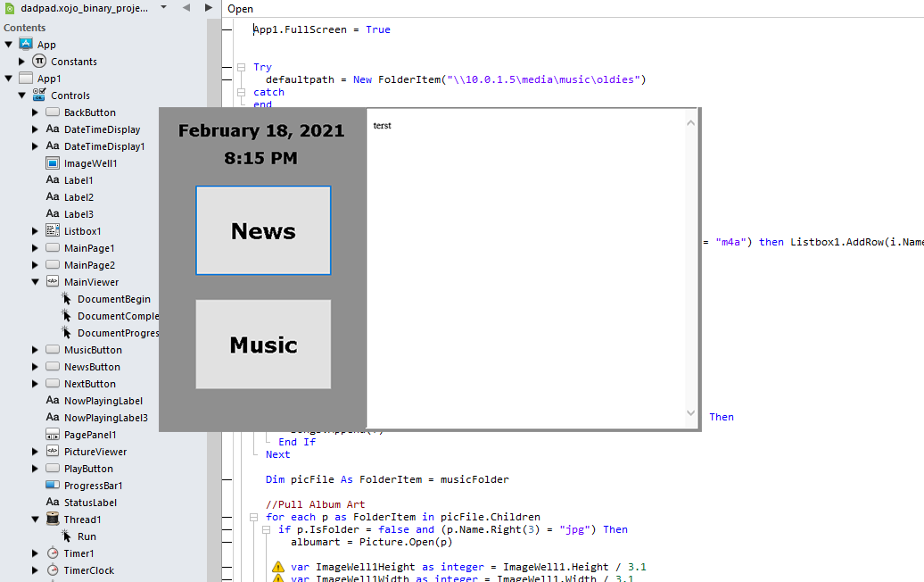Click the Constants pi icon
Screen dimensions: 924x582
39,62
